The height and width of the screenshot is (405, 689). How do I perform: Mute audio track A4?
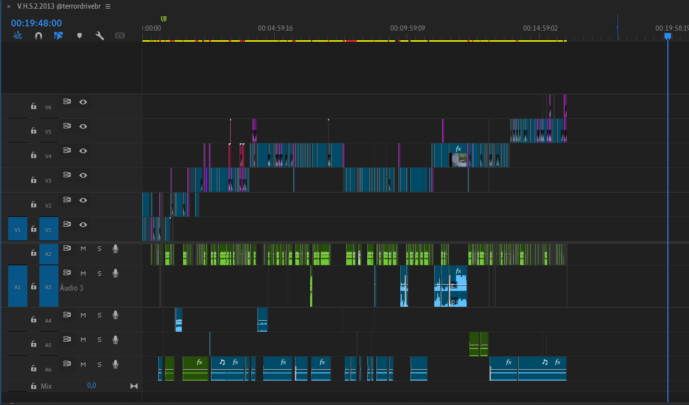pyautogui.click(x=83, y=315)
